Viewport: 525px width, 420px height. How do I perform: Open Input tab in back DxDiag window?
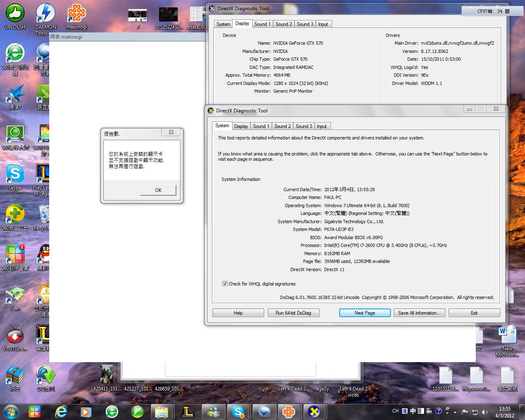(323, 24)
